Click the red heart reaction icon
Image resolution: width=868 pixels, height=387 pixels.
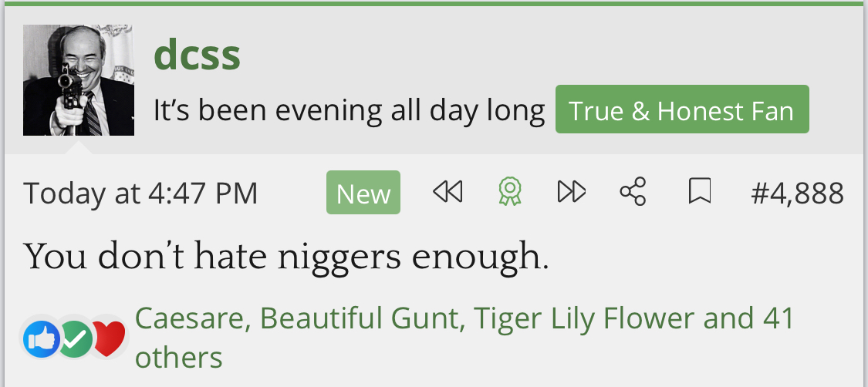109,338
